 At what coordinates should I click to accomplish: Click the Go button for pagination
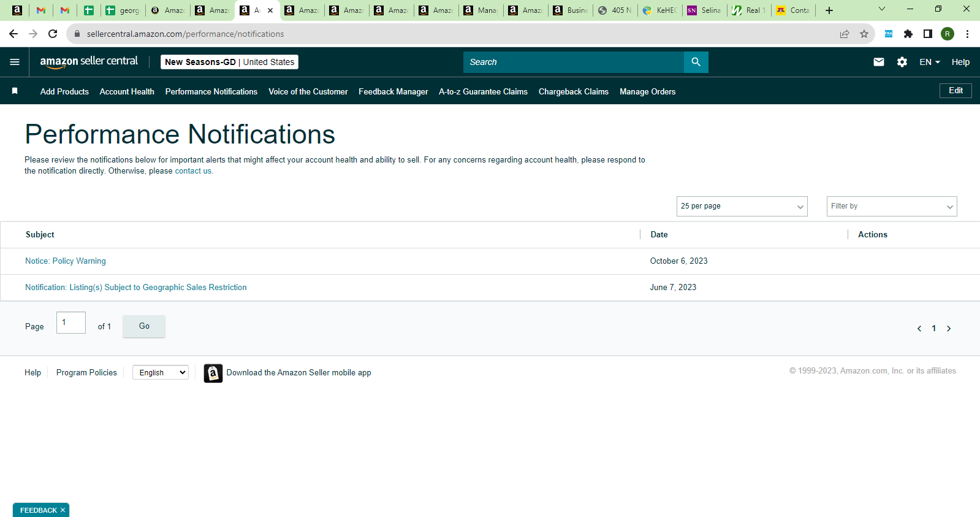(x=144, y=326)
